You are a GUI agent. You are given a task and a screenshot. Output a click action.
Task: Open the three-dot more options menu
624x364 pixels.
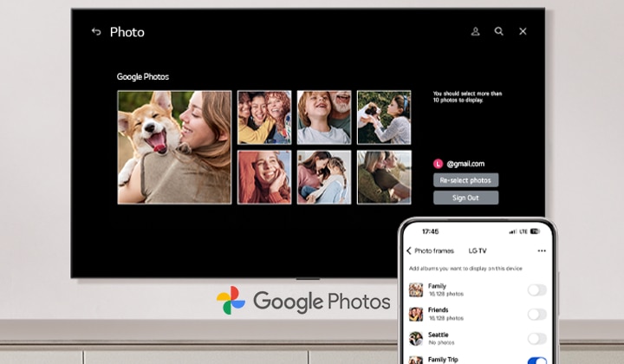coord(542,250)
